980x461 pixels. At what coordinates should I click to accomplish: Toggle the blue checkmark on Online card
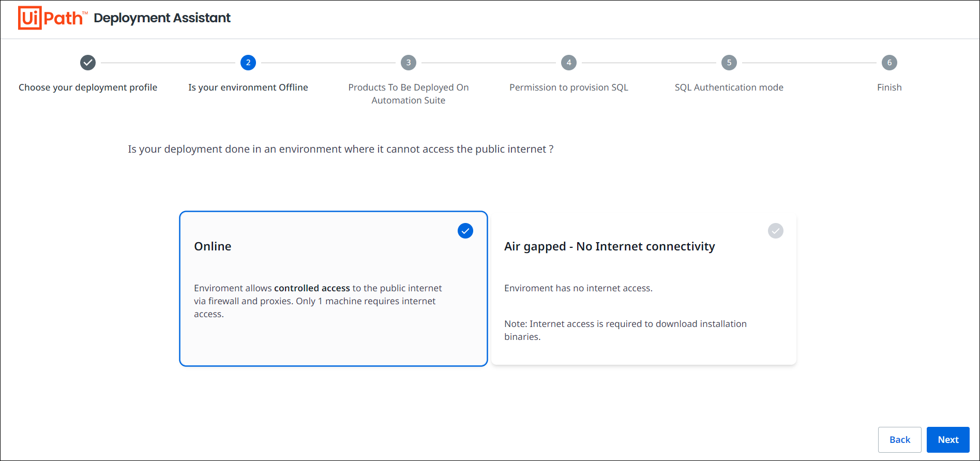pyautogui.click(x=465, y=231)
